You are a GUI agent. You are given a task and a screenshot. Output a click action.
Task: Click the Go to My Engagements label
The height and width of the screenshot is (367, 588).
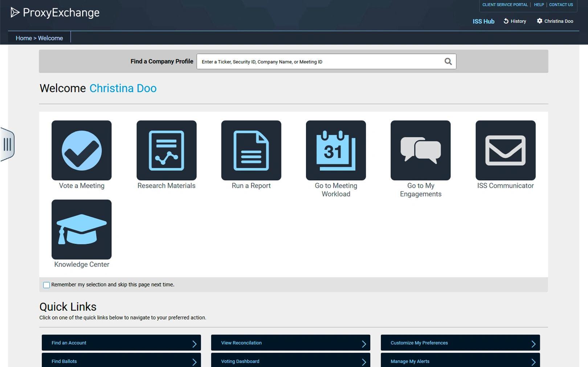click(421, 190)
